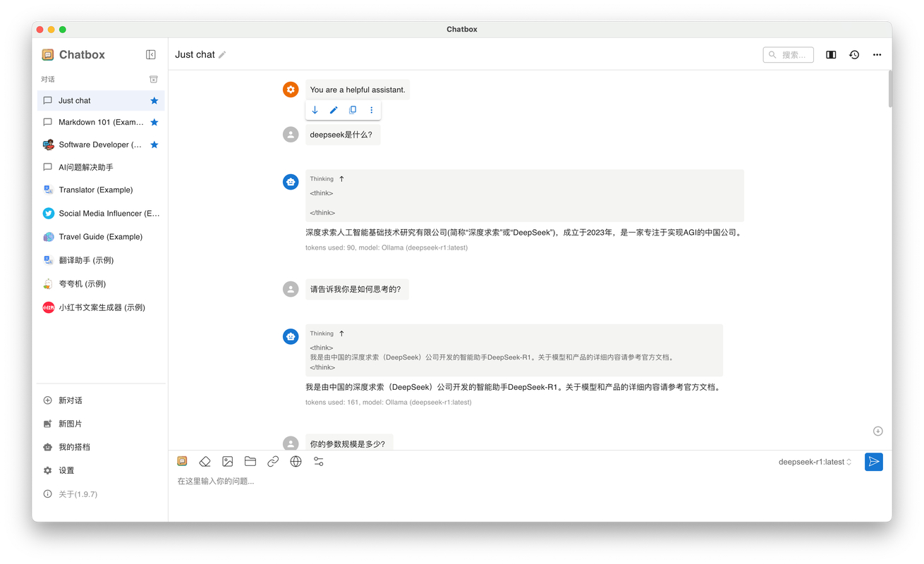Toggle the split view layout icon

tap(831, 54)
